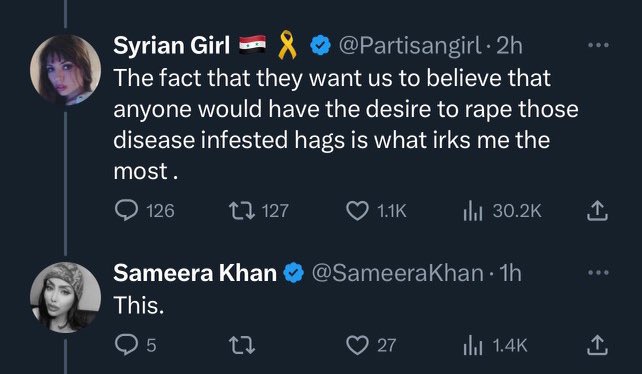Share Syrian Girl's tweet with upload icon

tap(597, 211)
